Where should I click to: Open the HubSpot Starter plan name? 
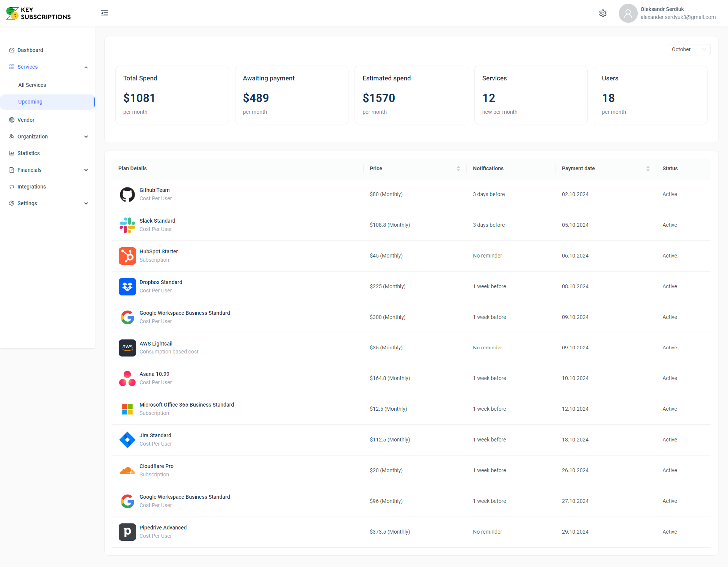(158, 251)
